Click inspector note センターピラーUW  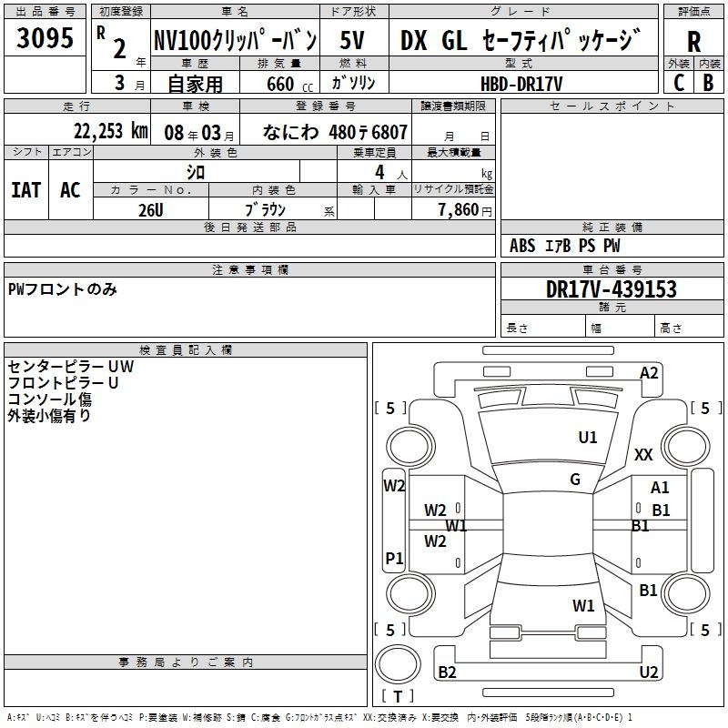[71, 367]
